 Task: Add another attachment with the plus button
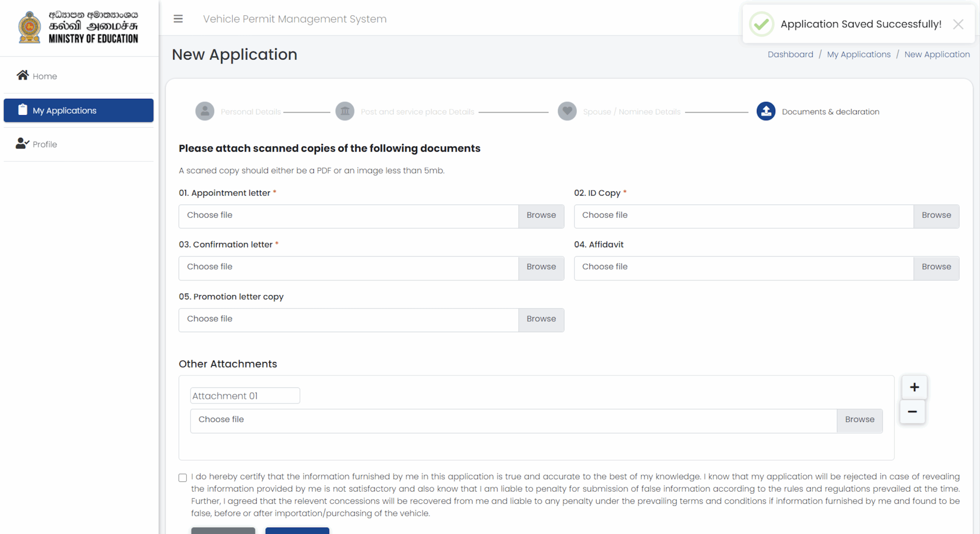point(914,387)
